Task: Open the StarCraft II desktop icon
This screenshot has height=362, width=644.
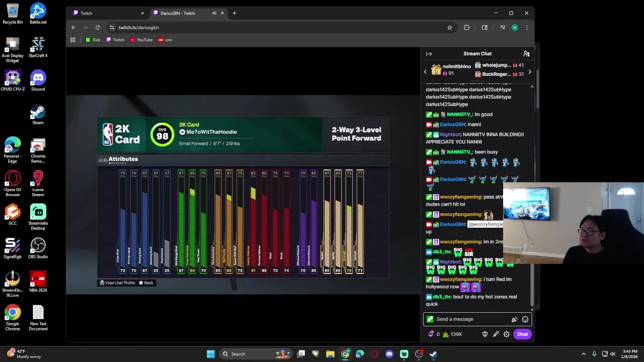Action: pyautogui.click(x=38, y=48)
